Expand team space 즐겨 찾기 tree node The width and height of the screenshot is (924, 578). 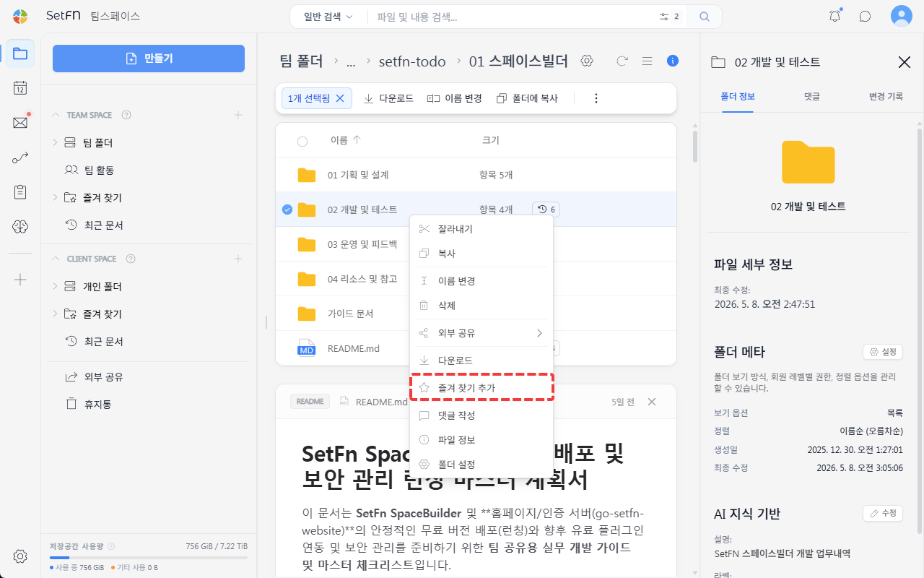pos(55,198)
